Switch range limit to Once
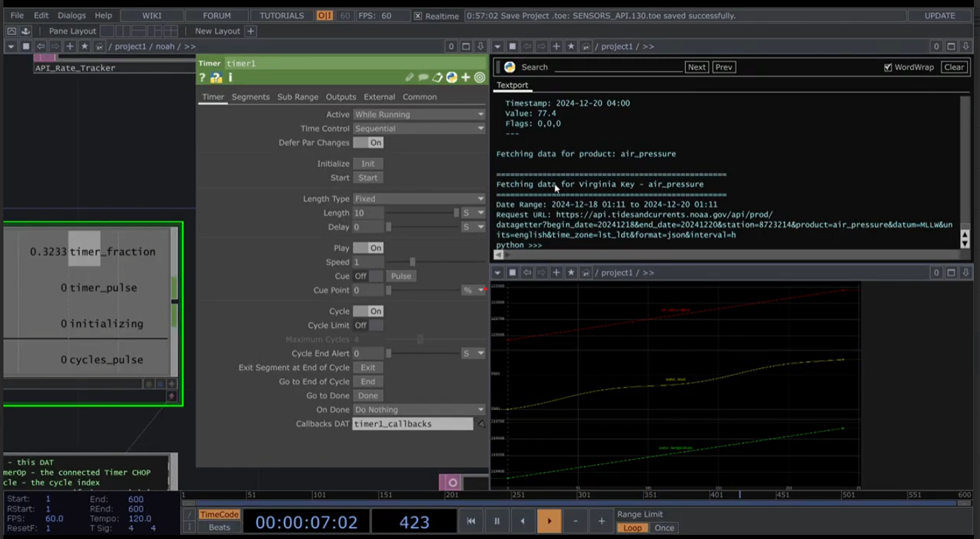The width and height of the screenshot is (980, 539). (664, 528)
